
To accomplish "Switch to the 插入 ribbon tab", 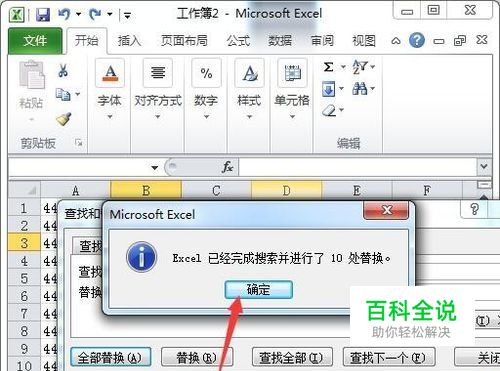I will pyautogui.click(x=129, y=41).
